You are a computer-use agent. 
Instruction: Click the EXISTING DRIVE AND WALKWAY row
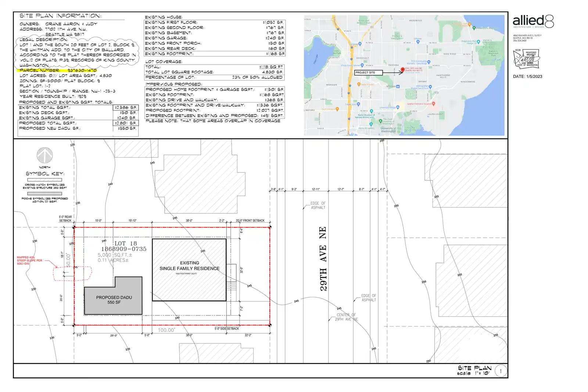215,100
